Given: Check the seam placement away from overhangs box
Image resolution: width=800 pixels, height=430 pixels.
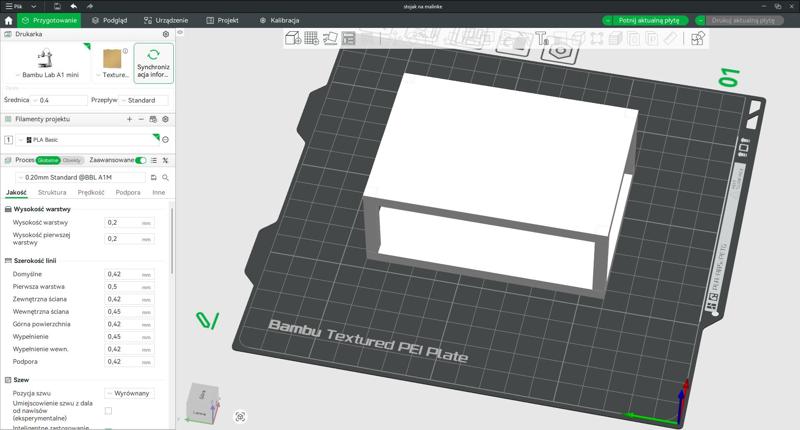Looking at the screenshot, I should tap(108, 411).
